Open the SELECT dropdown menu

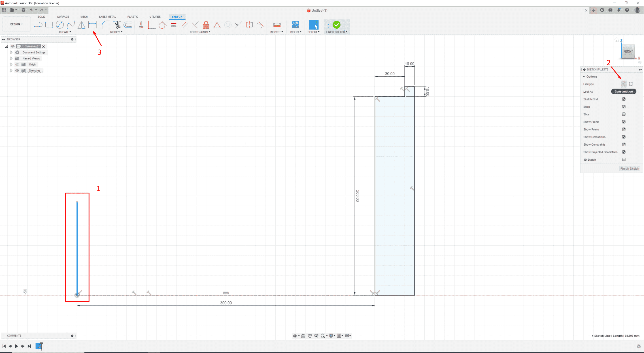pyautogui.click(x=314, y=32)
